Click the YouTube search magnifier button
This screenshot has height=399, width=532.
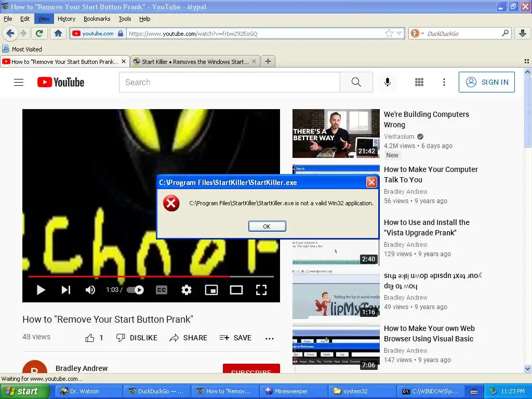click(356, 82)
